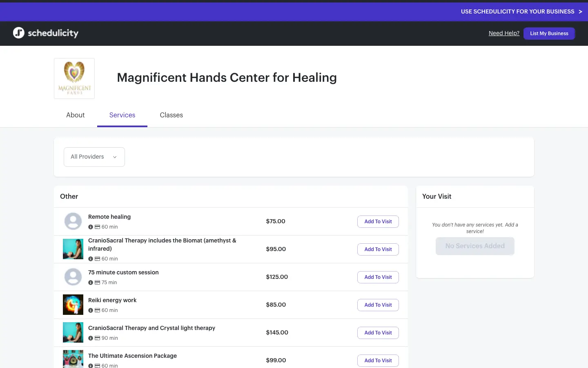Viewport: 588px width, 368px height.
Task: Click credit card icon under Reiki energy work
Action: click(97, 310)
